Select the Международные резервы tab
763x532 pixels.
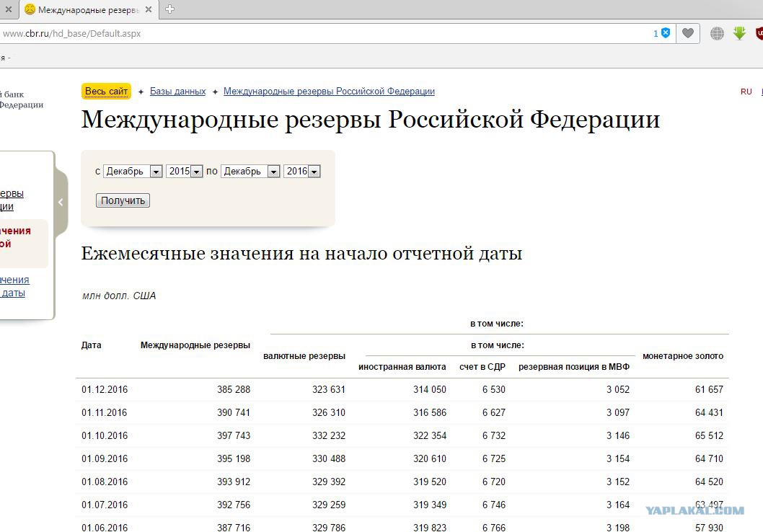pyautogui.click(x=89, y=9)
